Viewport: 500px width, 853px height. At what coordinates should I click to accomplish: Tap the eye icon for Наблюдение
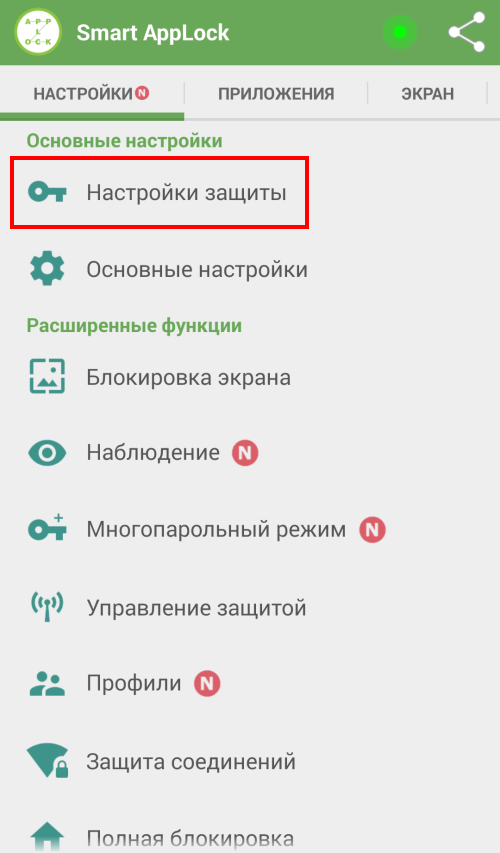47,453
